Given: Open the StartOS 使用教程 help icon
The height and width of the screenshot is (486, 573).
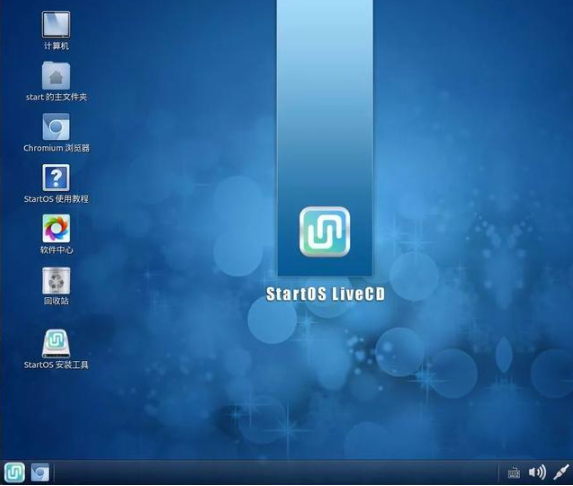Looking at the screenshot, I should click(56, 178).
